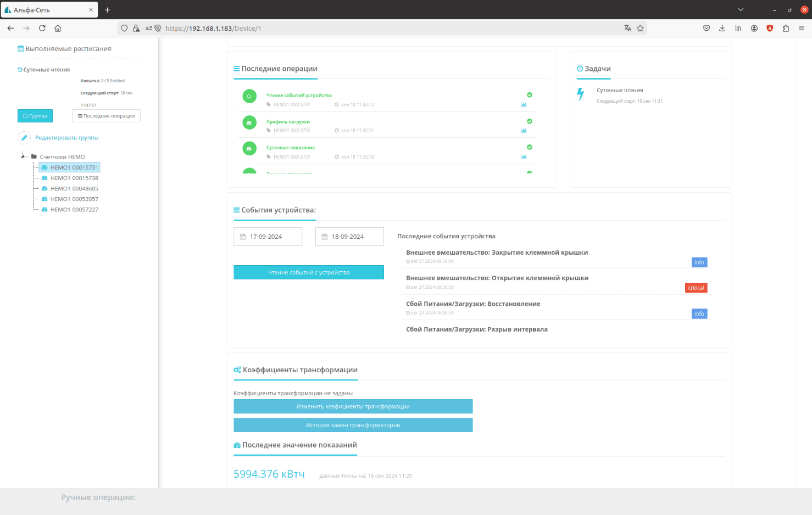Click the red shield extension icon
This screenshot has height=515, width=812.
click(x=770, y=28)
